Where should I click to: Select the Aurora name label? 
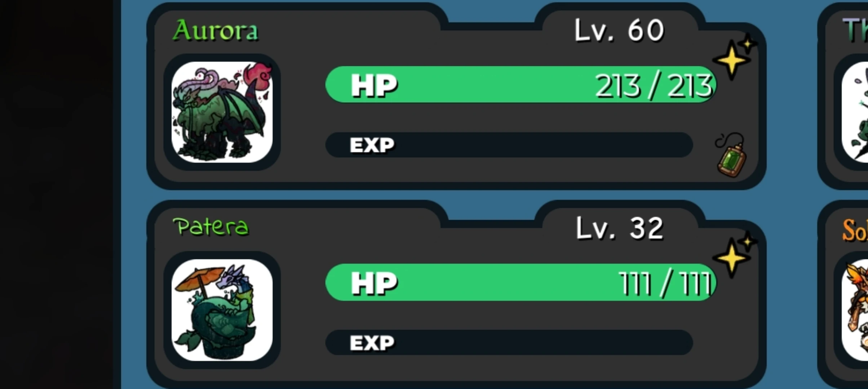point(216,31)
